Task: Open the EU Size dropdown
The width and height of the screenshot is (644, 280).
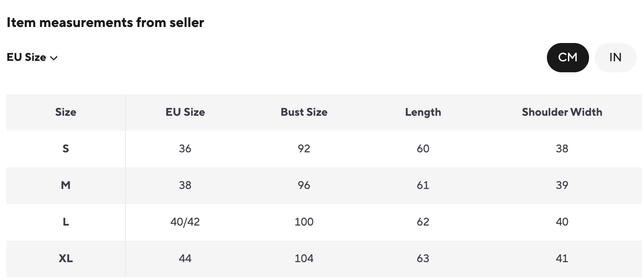Action: (32, 58)
